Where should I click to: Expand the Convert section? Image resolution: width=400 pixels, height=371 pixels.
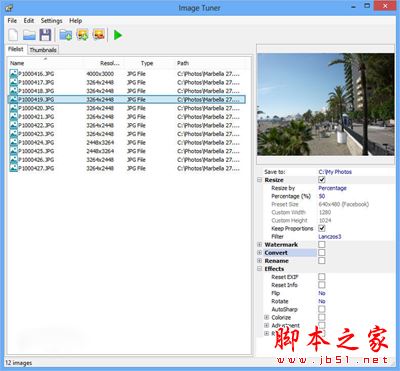click(x=260, y=253)
